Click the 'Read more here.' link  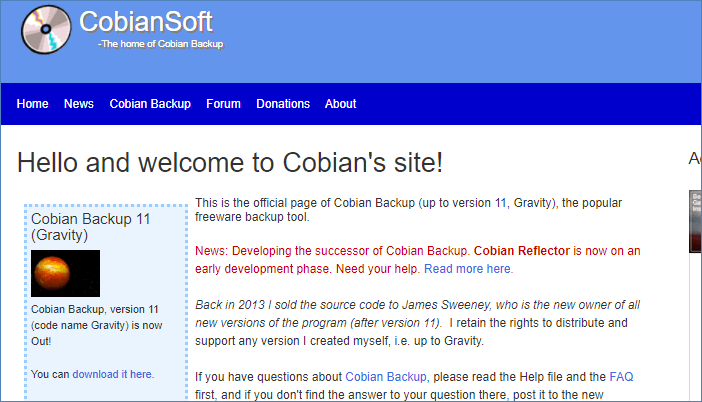[x=468, y=269]
